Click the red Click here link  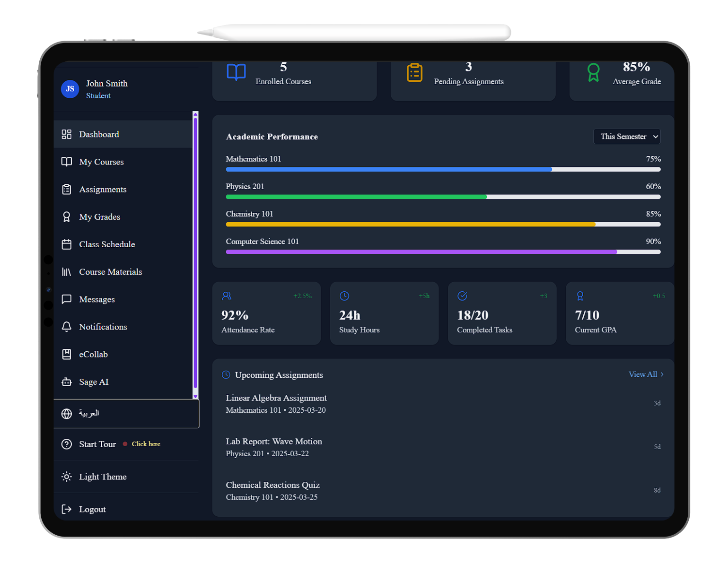point(146,444)
